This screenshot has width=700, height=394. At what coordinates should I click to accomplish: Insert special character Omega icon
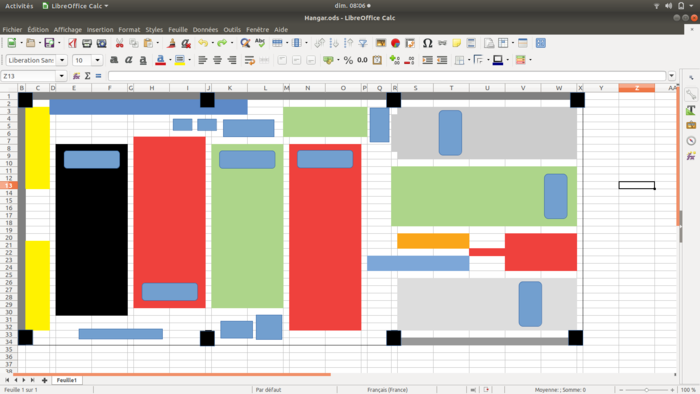pyautogui.click(x=427, y=43)
